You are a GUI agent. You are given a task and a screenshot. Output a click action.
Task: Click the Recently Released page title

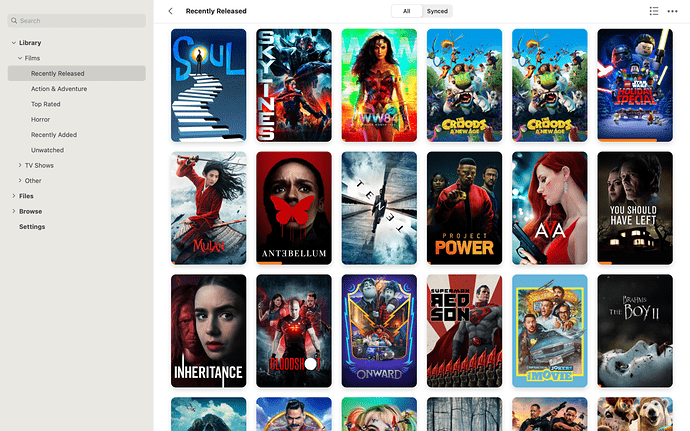(216, 11)
